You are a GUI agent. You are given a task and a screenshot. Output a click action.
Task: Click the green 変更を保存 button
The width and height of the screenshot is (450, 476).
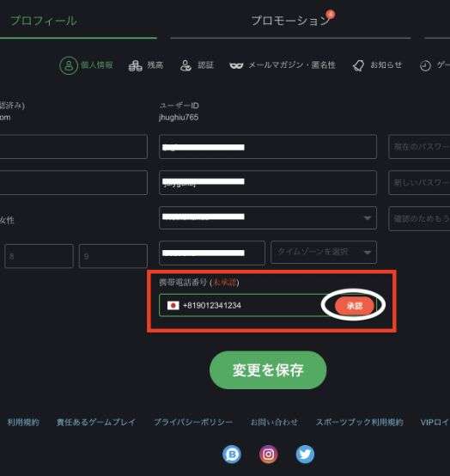pos(268,370)
